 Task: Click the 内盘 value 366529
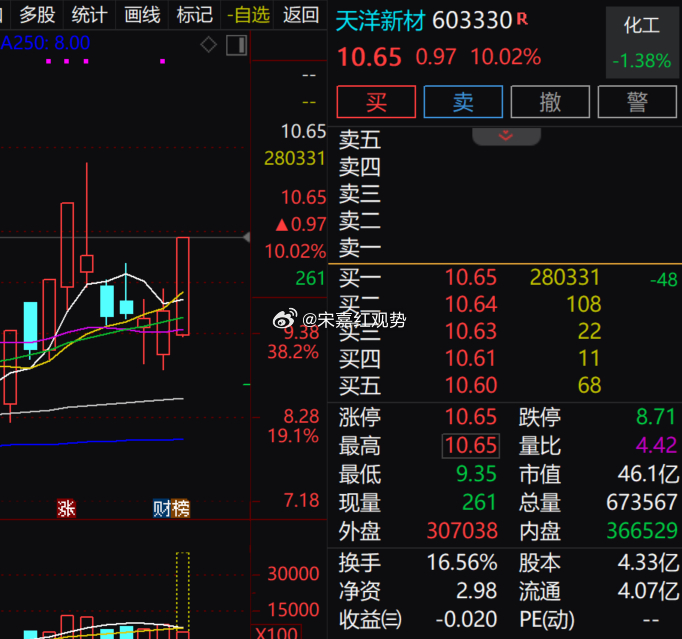(x=642, y=531)
